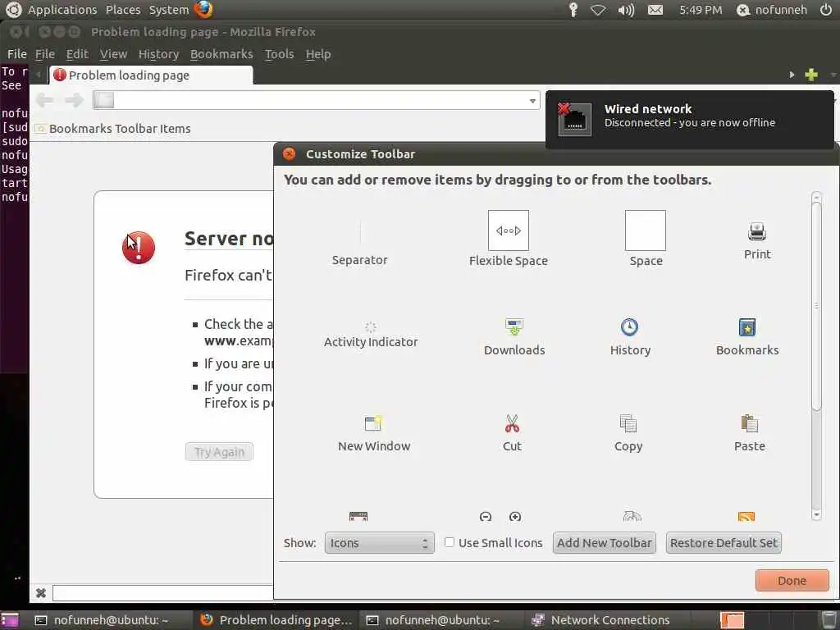Click Restore Default Set button
Screen dimensions: 840x630
tap(724, 543)
